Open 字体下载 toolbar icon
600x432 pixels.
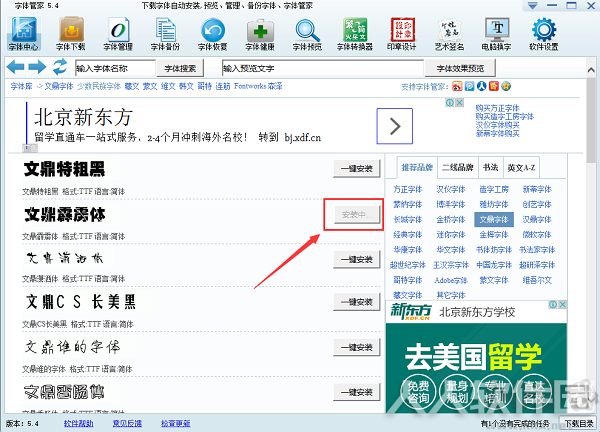point(71,34)
